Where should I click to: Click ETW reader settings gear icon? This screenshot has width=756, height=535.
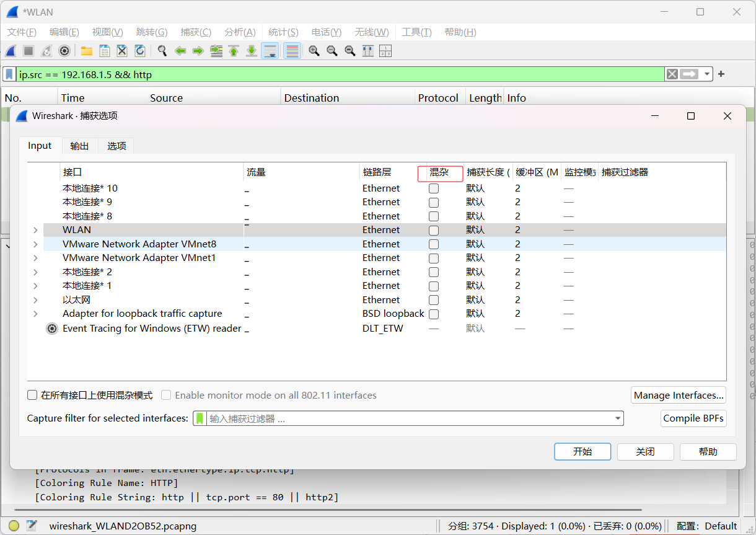52,329
